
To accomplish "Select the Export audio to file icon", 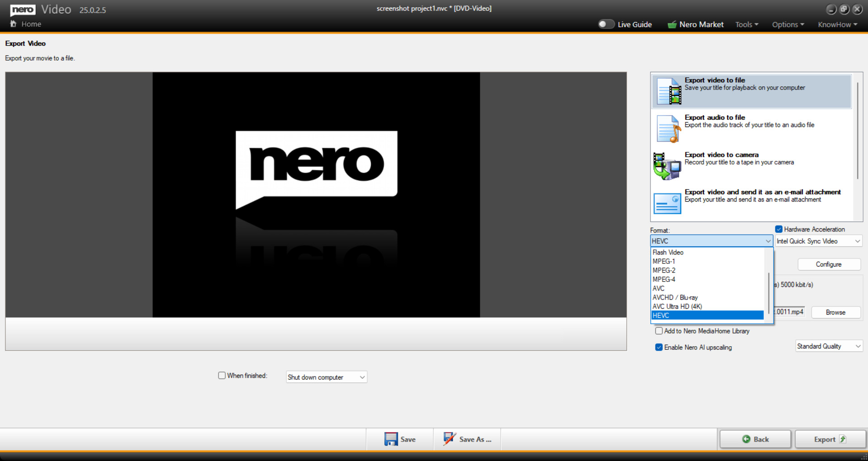I will pyautogui.click(x=669, y=129).
